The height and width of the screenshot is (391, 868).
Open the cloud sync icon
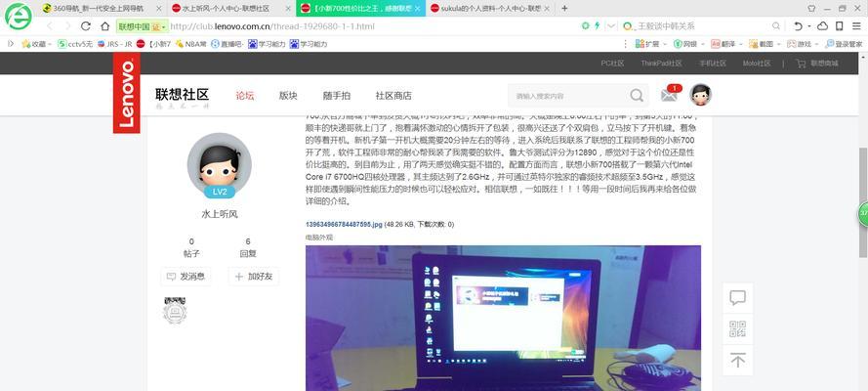point(823,26)
